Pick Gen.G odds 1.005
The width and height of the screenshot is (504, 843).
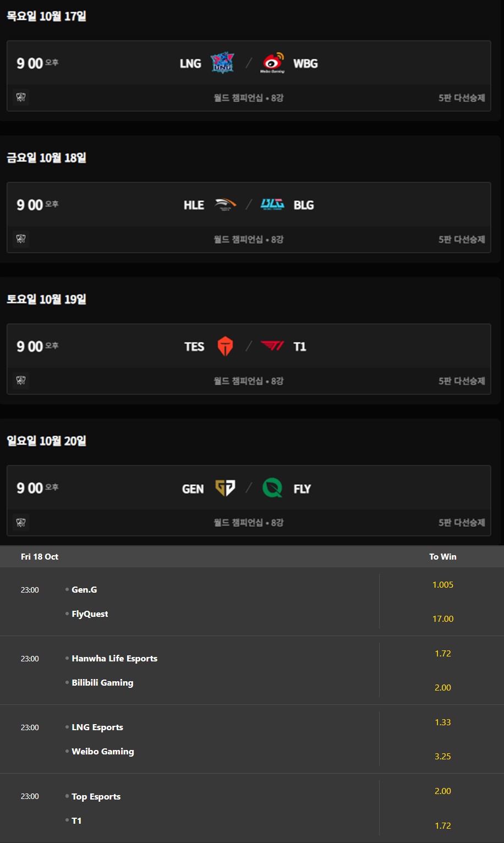click(443, 584)
